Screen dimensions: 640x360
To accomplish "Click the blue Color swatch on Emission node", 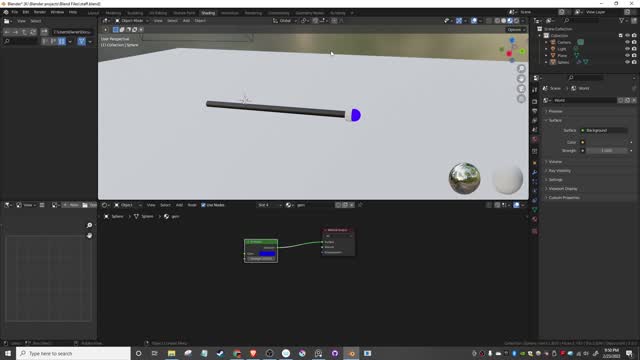I will tap(267, 253).
